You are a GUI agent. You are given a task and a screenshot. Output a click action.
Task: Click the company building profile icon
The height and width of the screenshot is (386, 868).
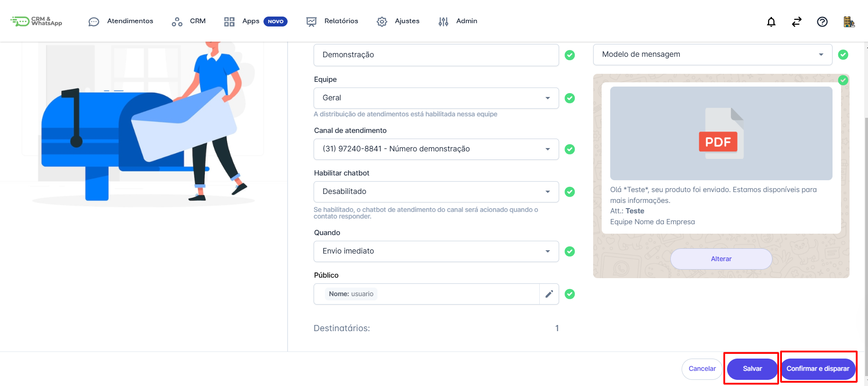click(849, 22)
